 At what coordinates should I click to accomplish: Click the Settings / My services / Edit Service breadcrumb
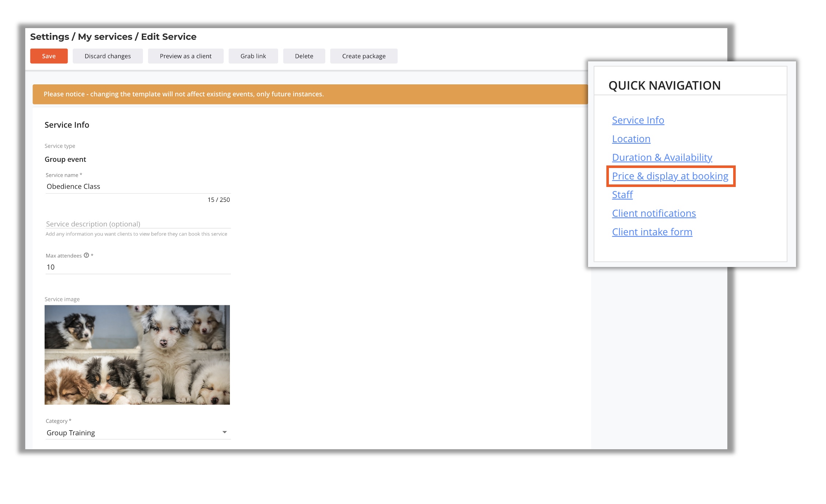point(113,37)
